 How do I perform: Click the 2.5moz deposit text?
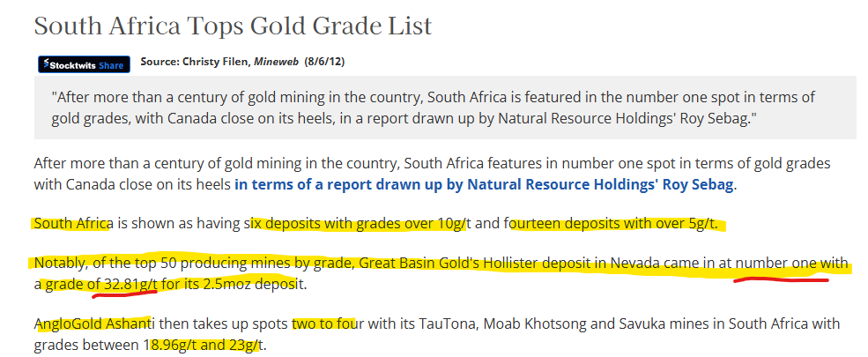point(267,284)
